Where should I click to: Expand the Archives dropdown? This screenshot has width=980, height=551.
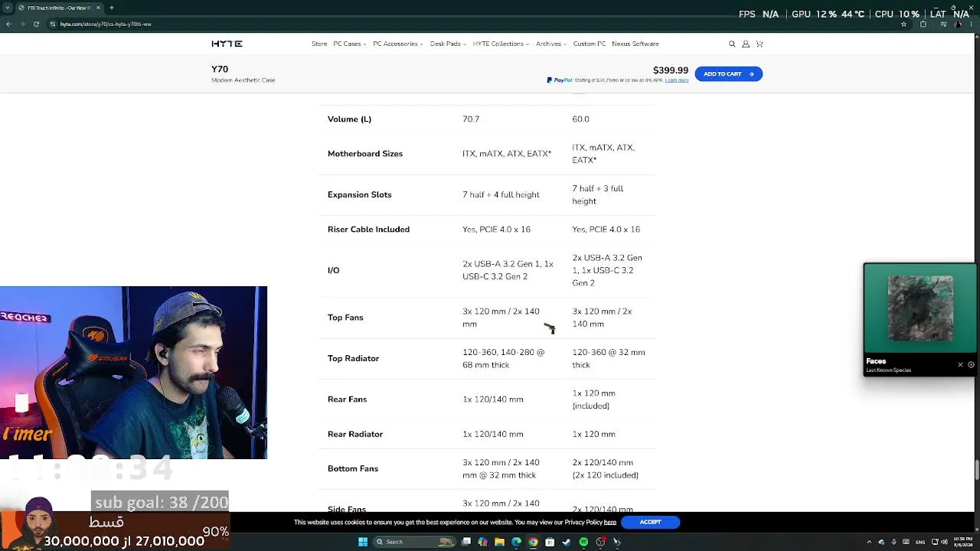tap(550, 44)
